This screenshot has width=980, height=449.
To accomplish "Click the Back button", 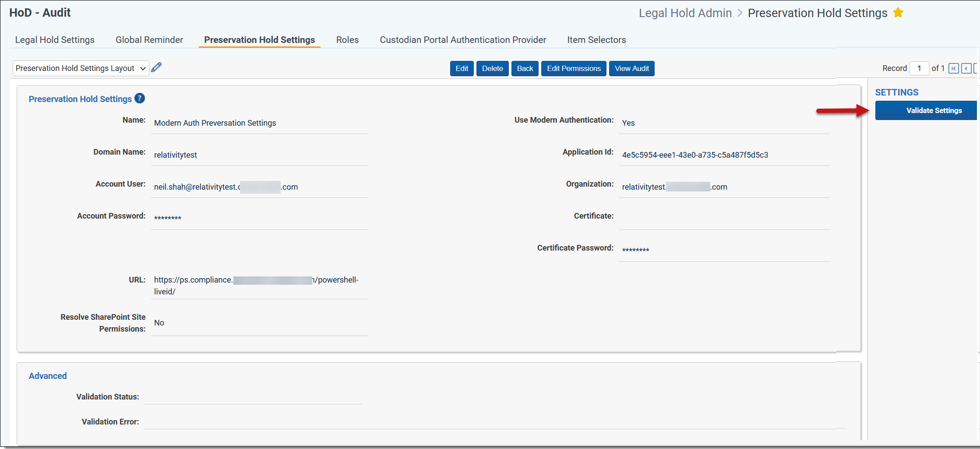I will click(x=525, y=68).
